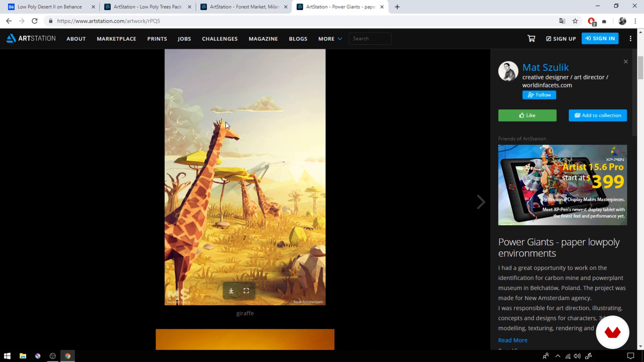Go to the JOBS section
This screenshot has height=362, width=644.
(x=184, y=39)
